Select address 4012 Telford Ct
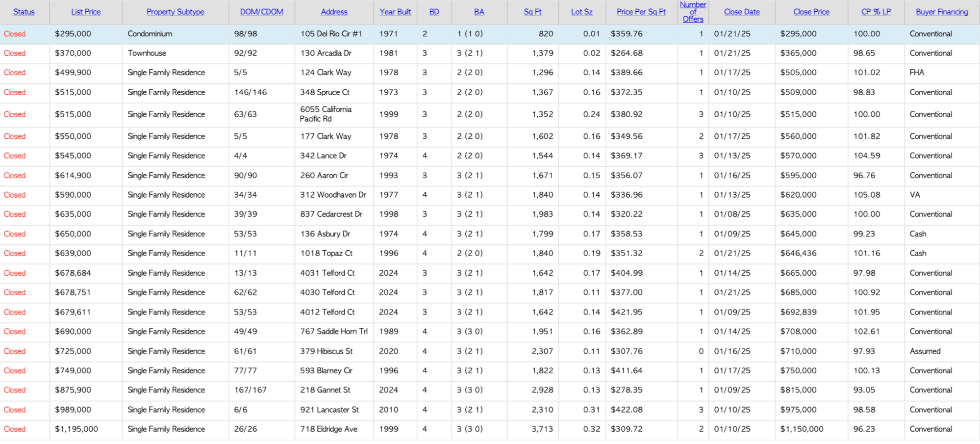 coord(327,312)
